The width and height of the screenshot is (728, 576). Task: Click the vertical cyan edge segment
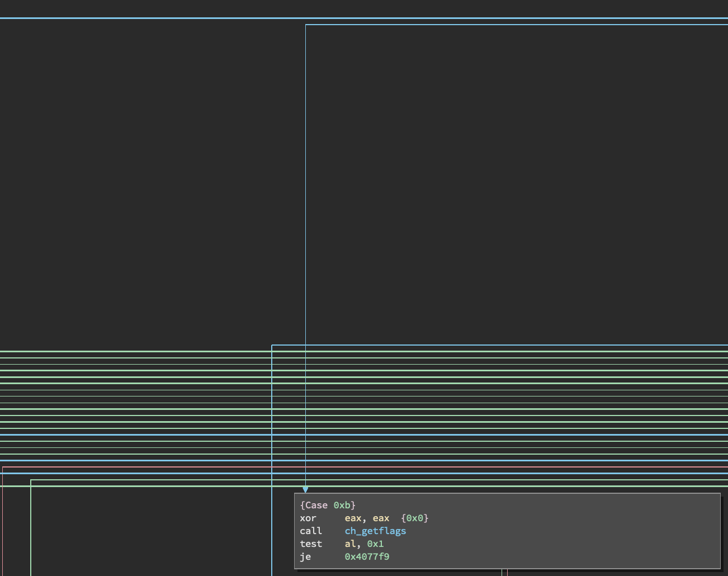[306, 224]
